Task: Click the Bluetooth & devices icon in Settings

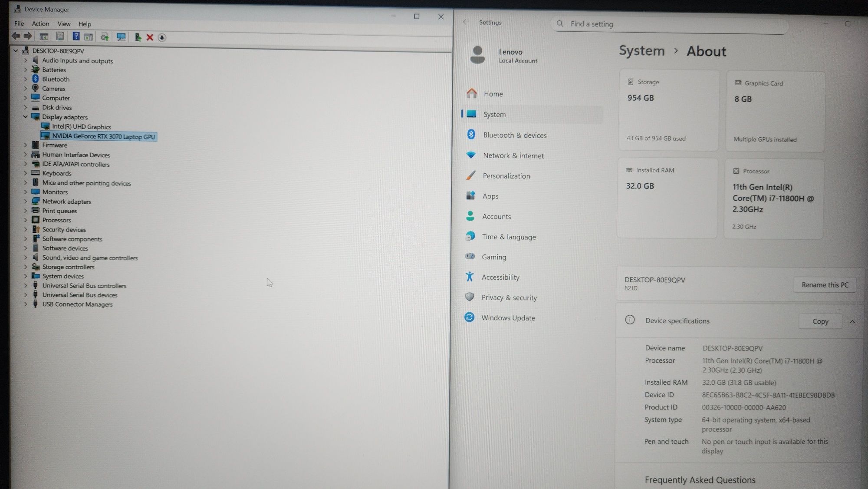Action: [471, 135]
